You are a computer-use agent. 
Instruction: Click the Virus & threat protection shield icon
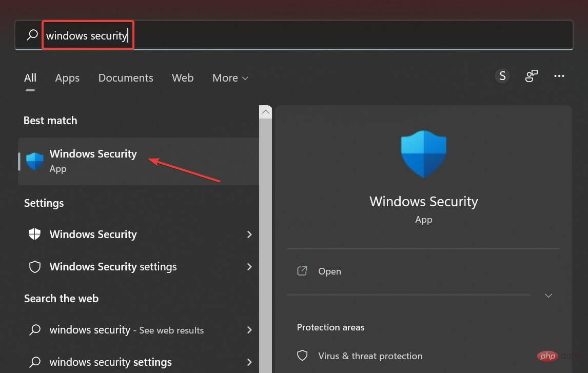(302, 356)
